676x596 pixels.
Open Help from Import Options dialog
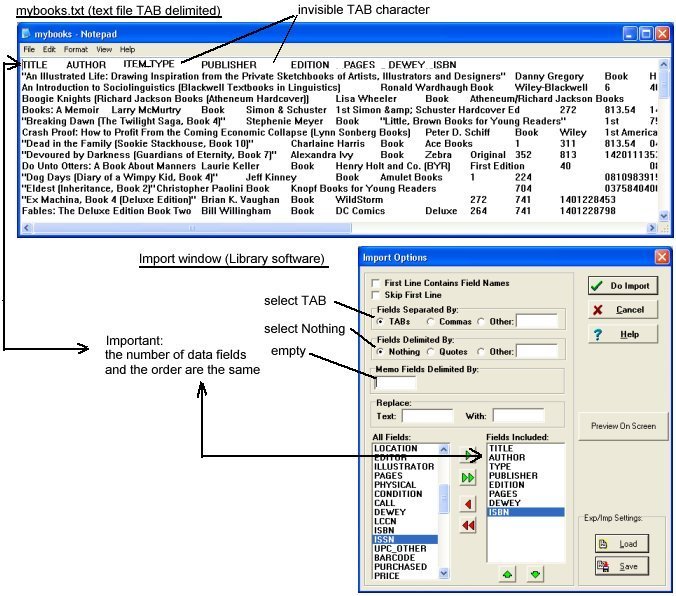coord(623,334)
